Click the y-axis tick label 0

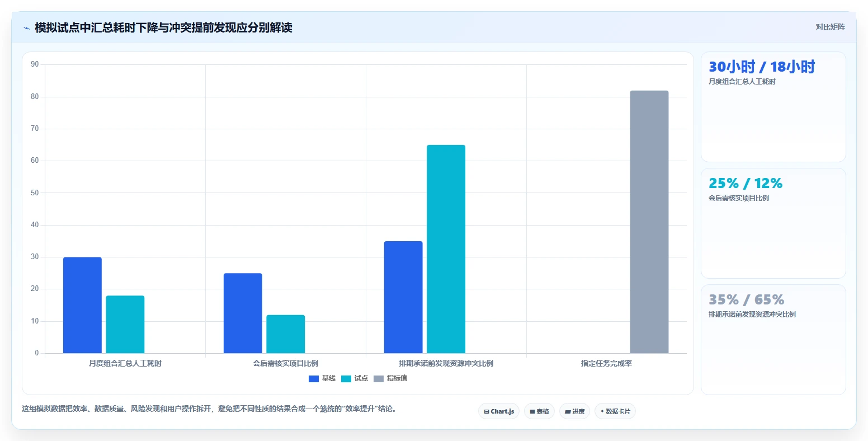(x=37, y=353)
